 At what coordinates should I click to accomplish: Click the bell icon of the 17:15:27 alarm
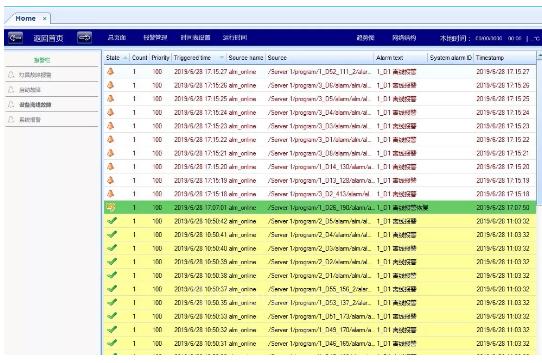(111, 72)
